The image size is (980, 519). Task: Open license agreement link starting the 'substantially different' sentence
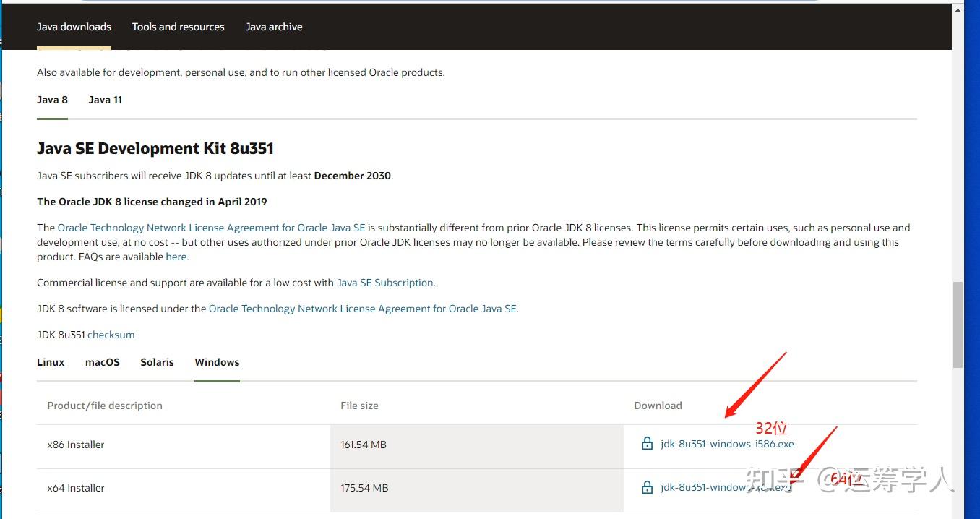click(x=211, y=228)
